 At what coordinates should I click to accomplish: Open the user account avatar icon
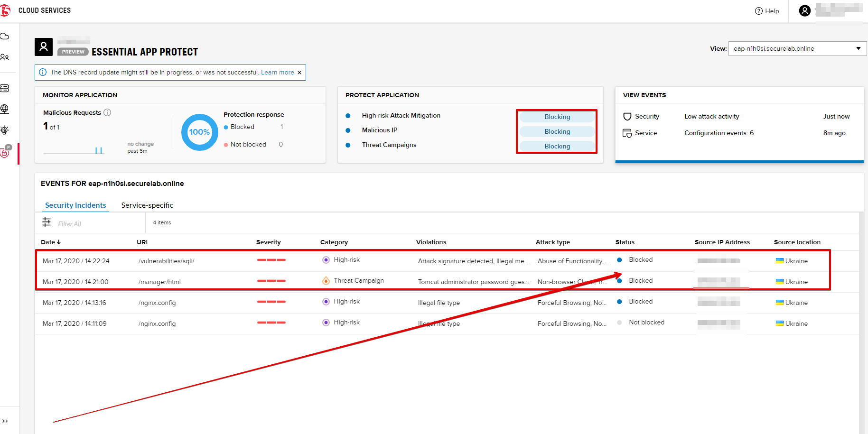804,10
